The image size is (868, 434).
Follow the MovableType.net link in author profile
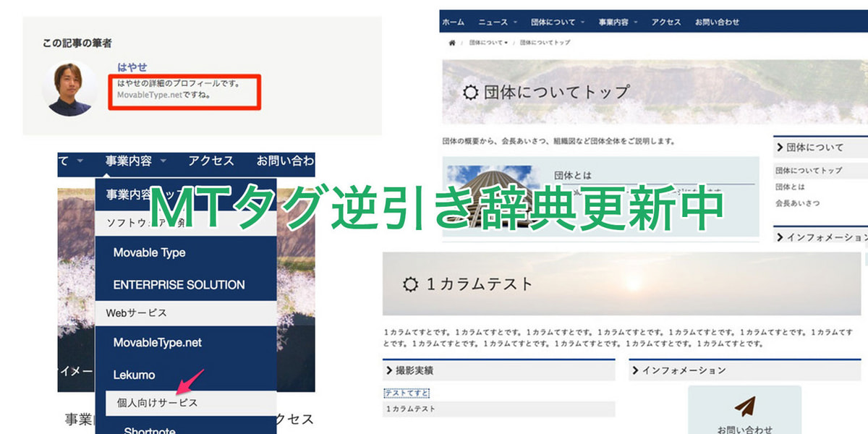click(150, 95)
